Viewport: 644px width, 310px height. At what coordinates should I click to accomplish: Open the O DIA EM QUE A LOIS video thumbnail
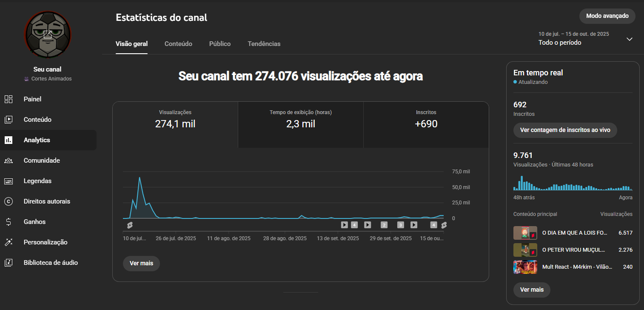pyautogui.click(x=525, y=233)
